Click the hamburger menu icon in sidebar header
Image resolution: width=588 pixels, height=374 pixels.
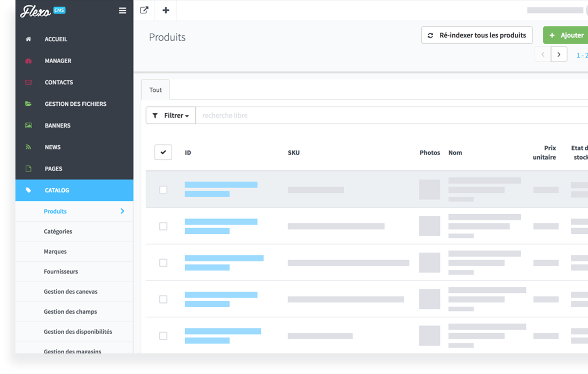(122, 11)
